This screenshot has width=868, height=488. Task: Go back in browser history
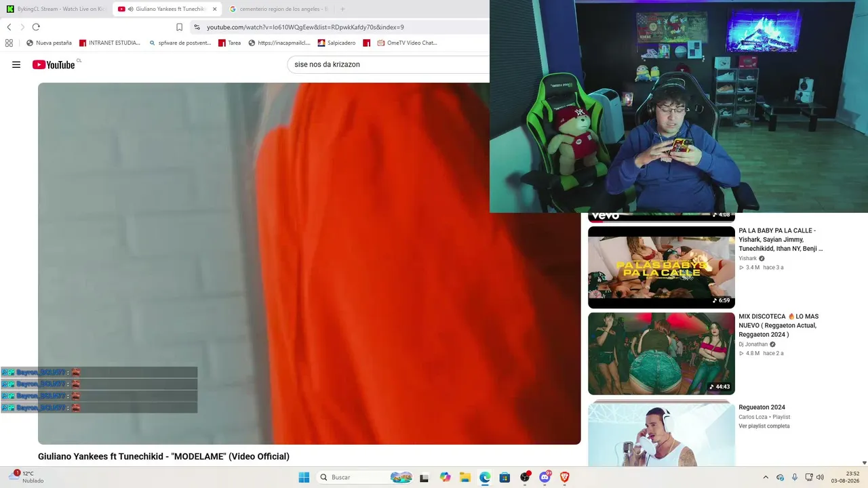9,27
